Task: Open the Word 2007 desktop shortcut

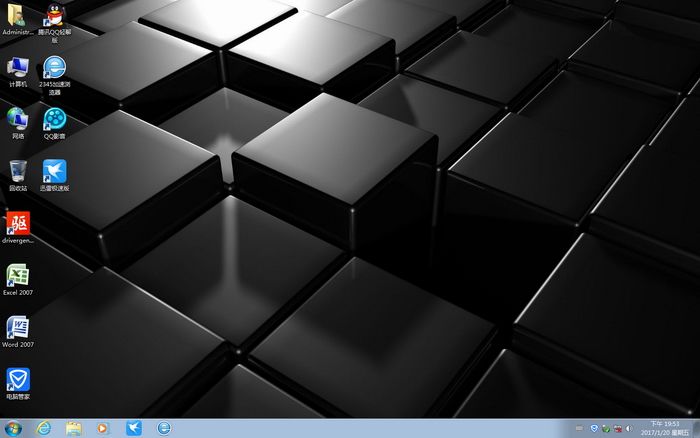Action: point(18,327)
